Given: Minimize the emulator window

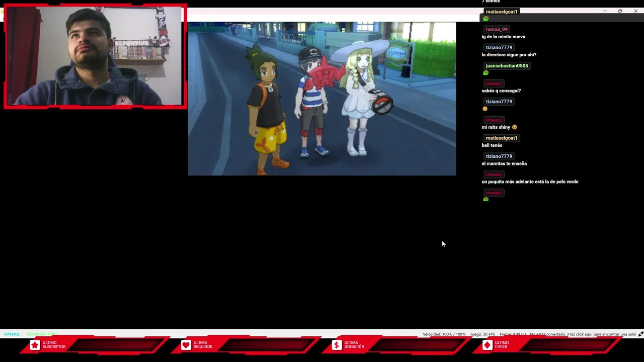Looking at the screenshot, I should tap(605, 11).
